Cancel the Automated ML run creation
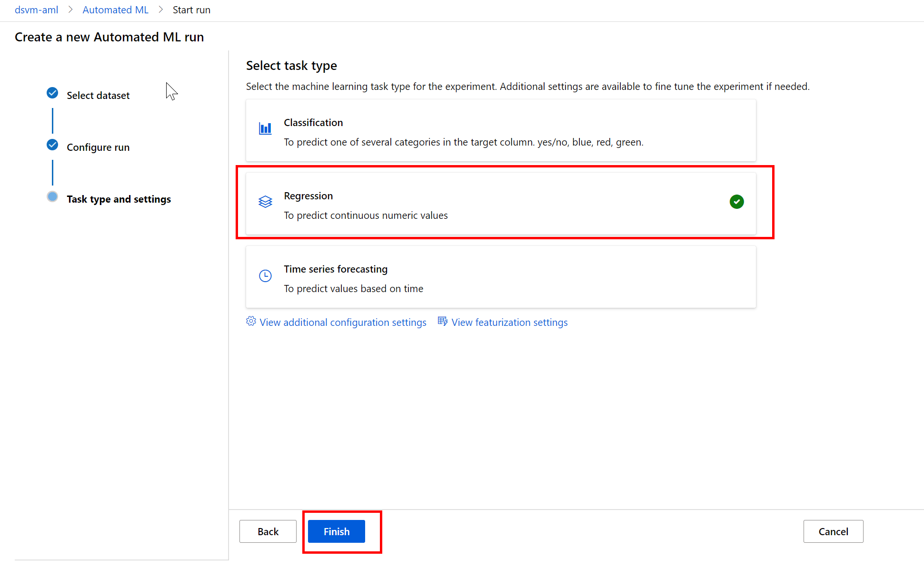924x568 pixels. click(833, 531)
